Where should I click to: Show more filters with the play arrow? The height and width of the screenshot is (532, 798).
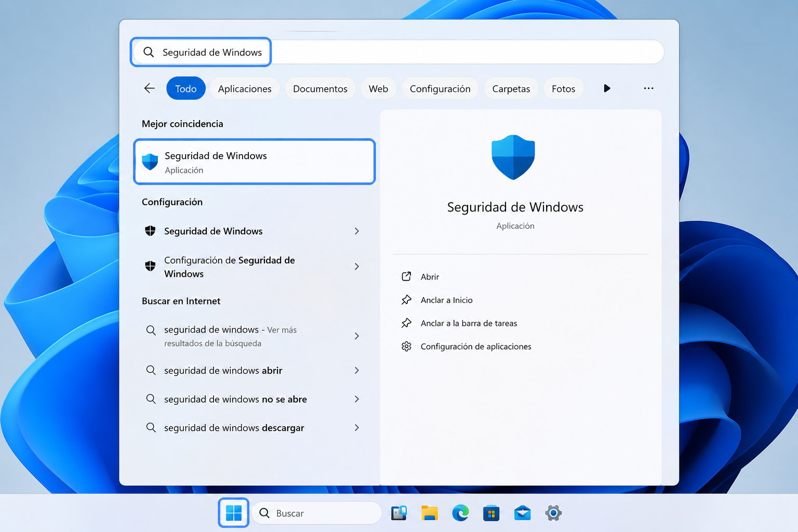coord(607,88)
